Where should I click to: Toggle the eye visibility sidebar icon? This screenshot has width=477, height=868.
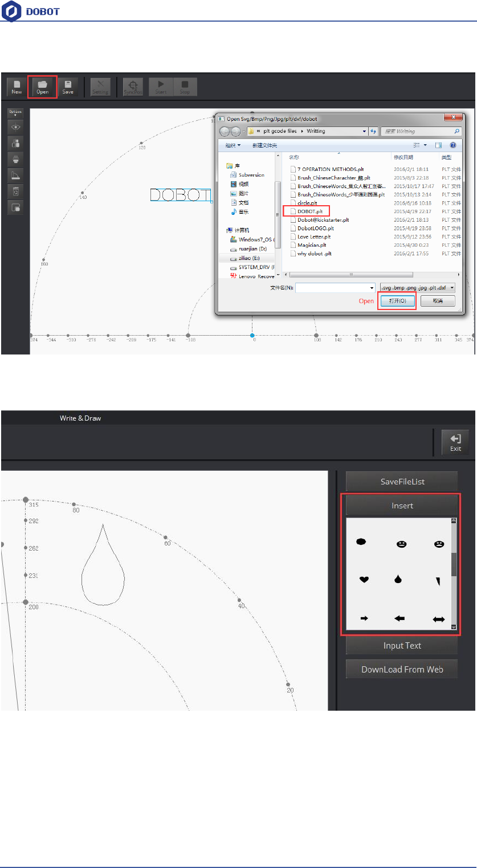click(15, 128)
